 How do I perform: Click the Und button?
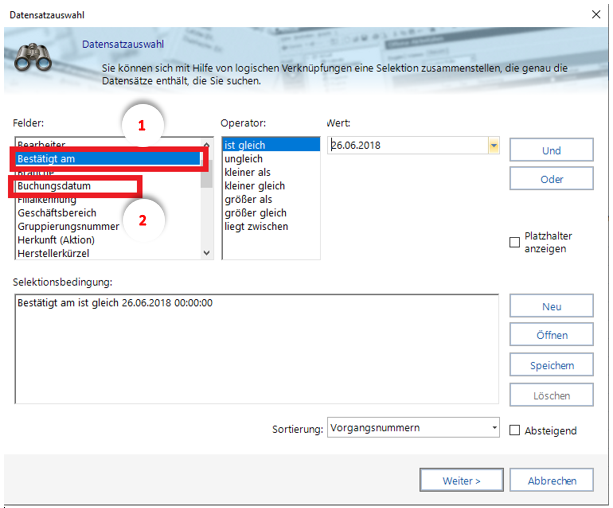pyautogui.click(x=551, y=150)
